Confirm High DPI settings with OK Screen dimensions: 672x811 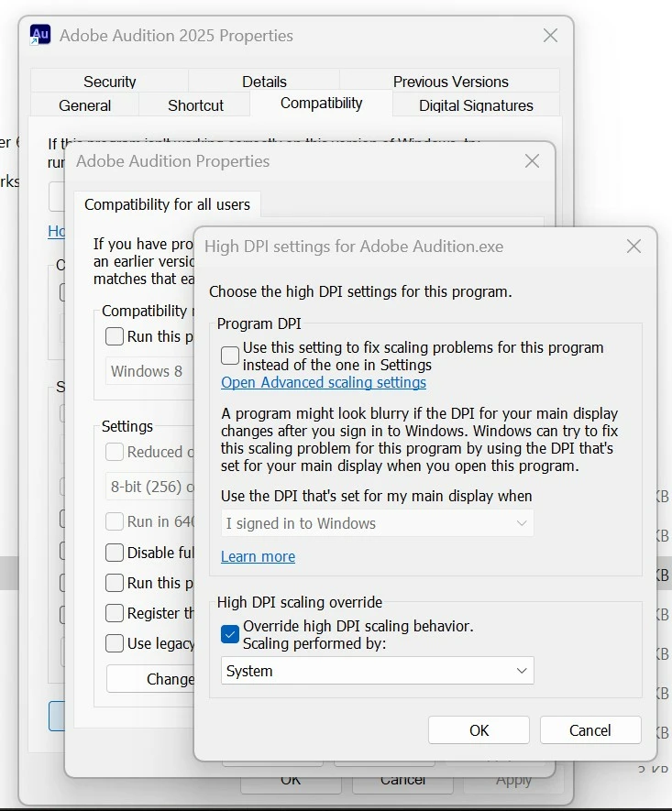coord(479,730)
